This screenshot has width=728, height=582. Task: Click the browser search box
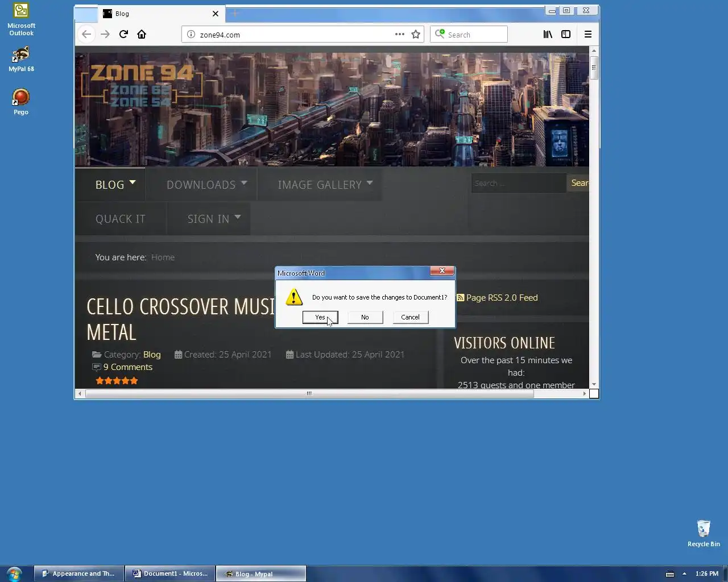click(469, 34)
